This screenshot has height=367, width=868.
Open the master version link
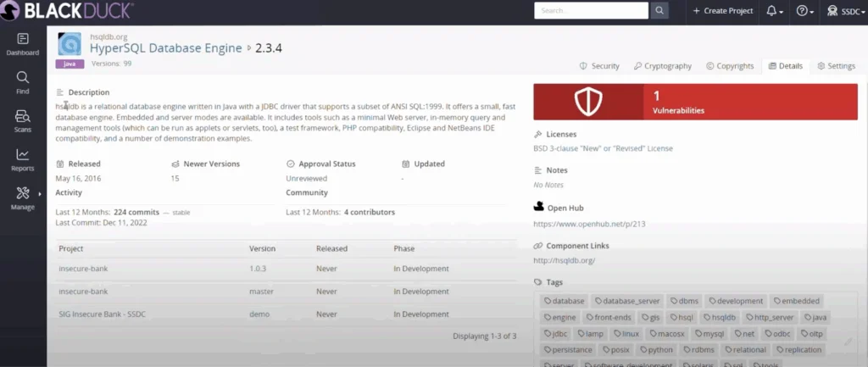pyautogui.click(x=261, y=292)
